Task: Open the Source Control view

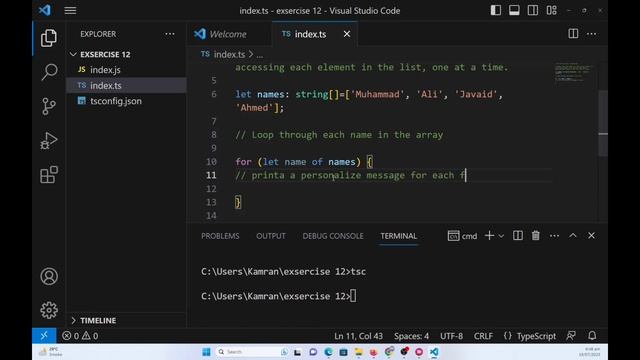Action: click(x=49, y=107)
